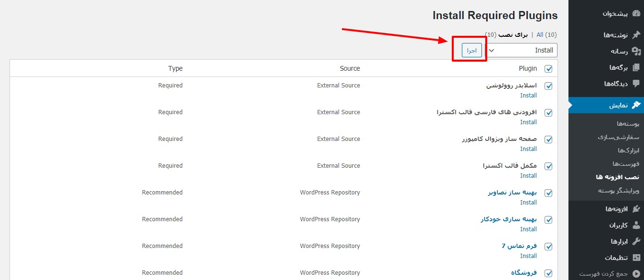Screen dimensions: 644x280
Task: Uncheck the افزودنی های فارسی قالب اکسترا checkbox
Action: [x=548, y=113]
